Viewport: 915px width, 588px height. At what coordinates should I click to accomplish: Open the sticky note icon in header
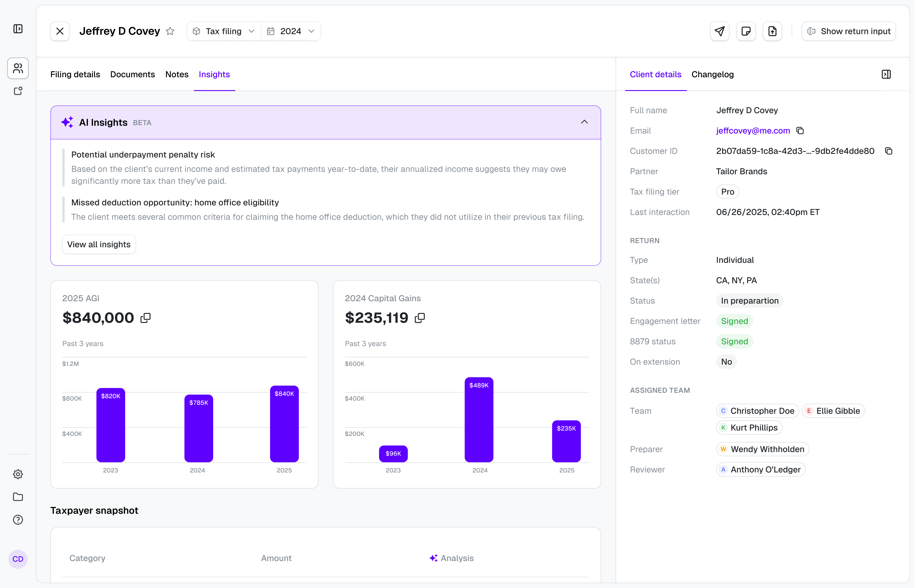(x=746, y=31)
